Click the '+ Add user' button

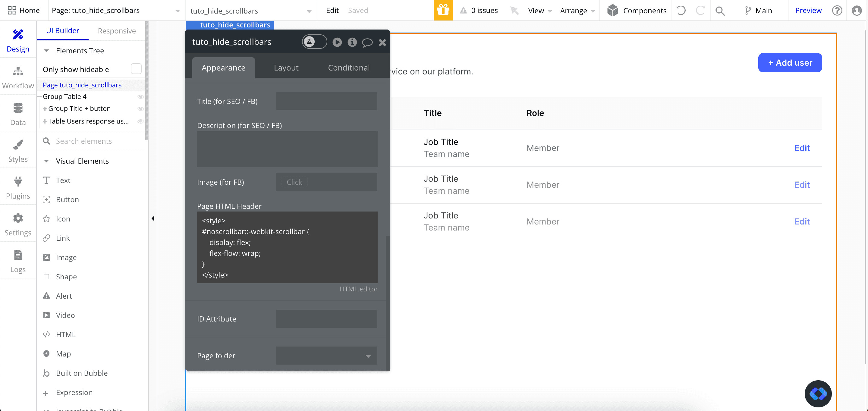(x=790, y=63)
